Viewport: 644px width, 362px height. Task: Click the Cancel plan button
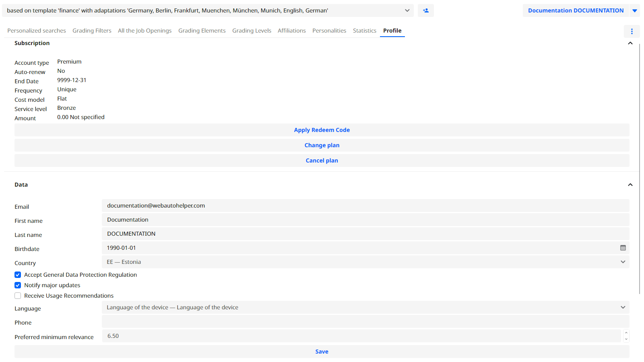pyautogui.click(x=322, y=161)
